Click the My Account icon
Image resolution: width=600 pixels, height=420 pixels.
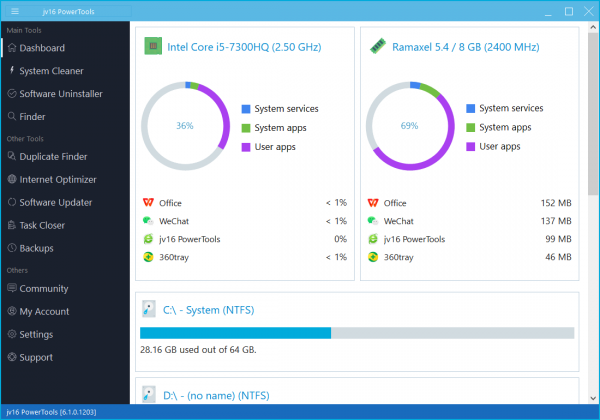point(12,311)
